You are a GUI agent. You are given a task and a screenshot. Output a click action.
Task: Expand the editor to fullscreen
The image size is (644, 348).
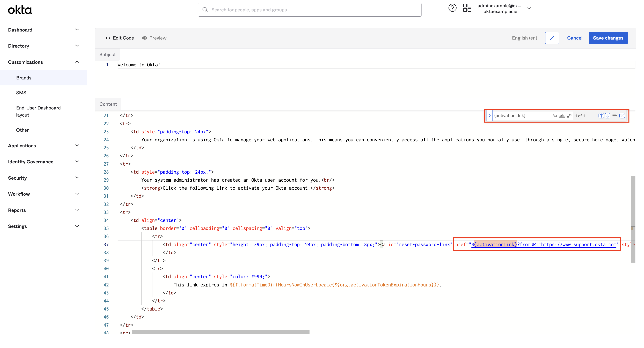552,38
